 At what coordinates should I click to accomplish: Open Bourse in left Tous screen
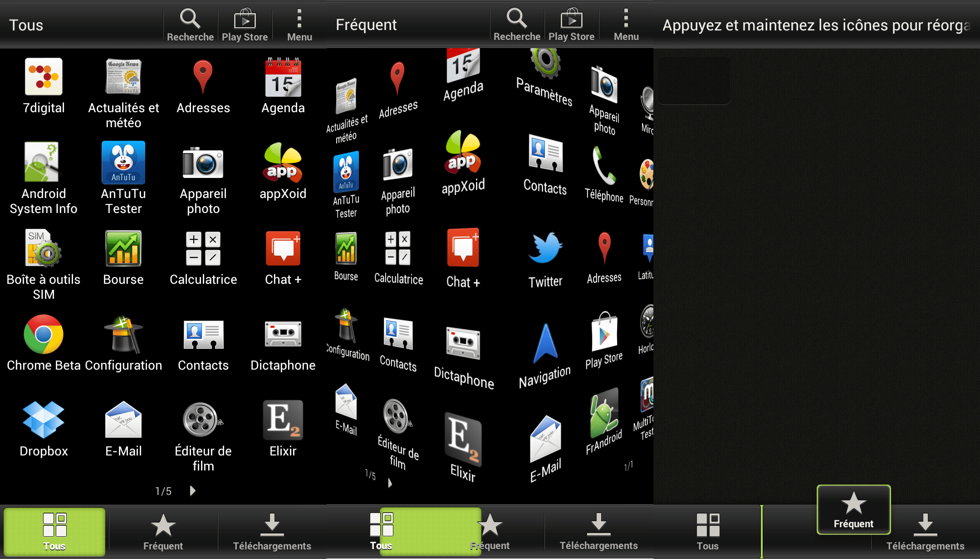point(123,258)
